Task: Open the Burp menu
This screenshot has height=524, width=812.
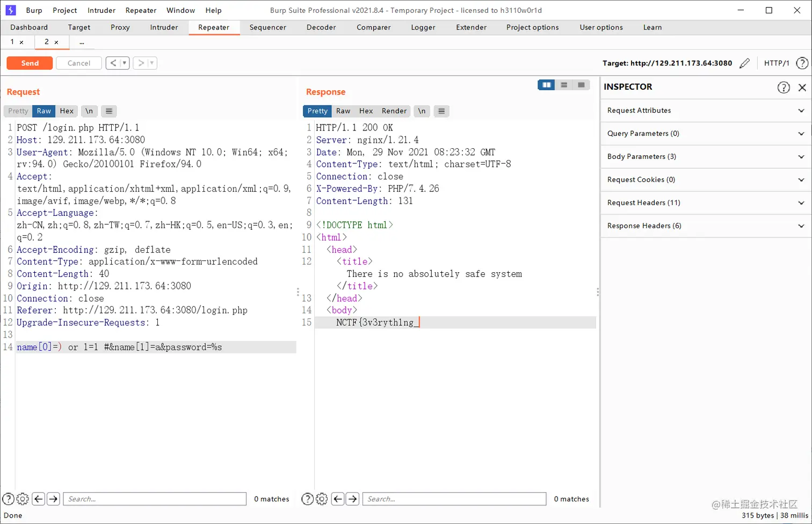Action: pyautogui.click(x=34, y=10)
